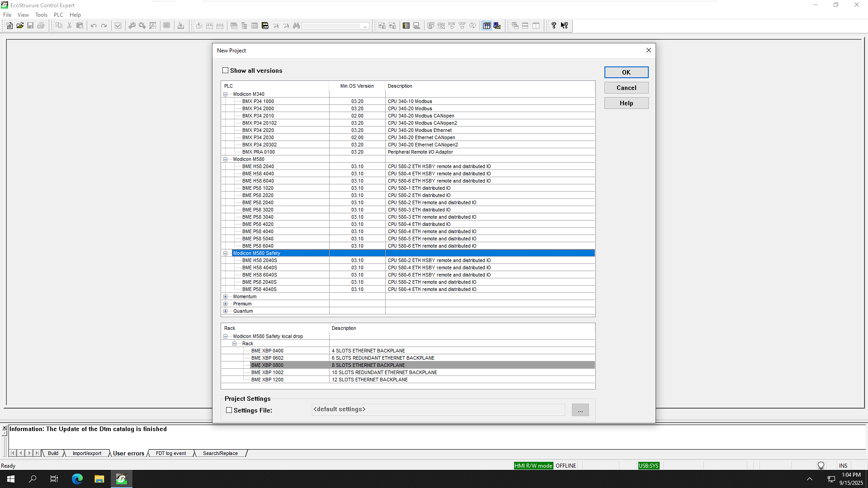
Task: Click the question mark Help icon
Action: [x=554, y=26]
